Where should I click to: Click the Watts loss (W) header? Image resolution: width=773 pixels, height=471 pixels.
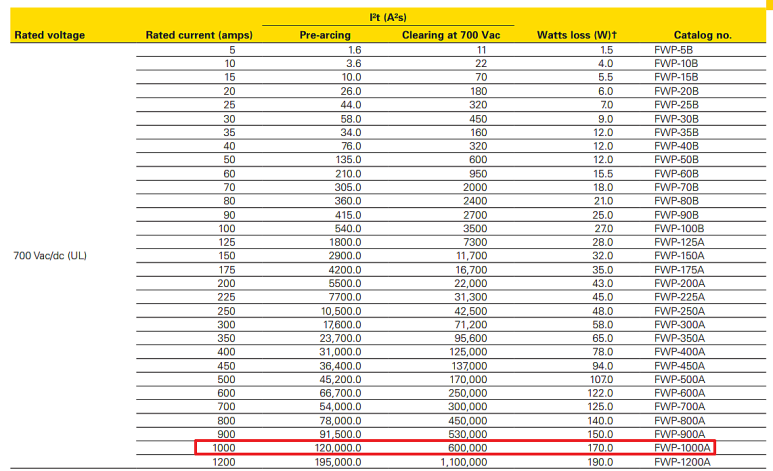coord(577,35)
